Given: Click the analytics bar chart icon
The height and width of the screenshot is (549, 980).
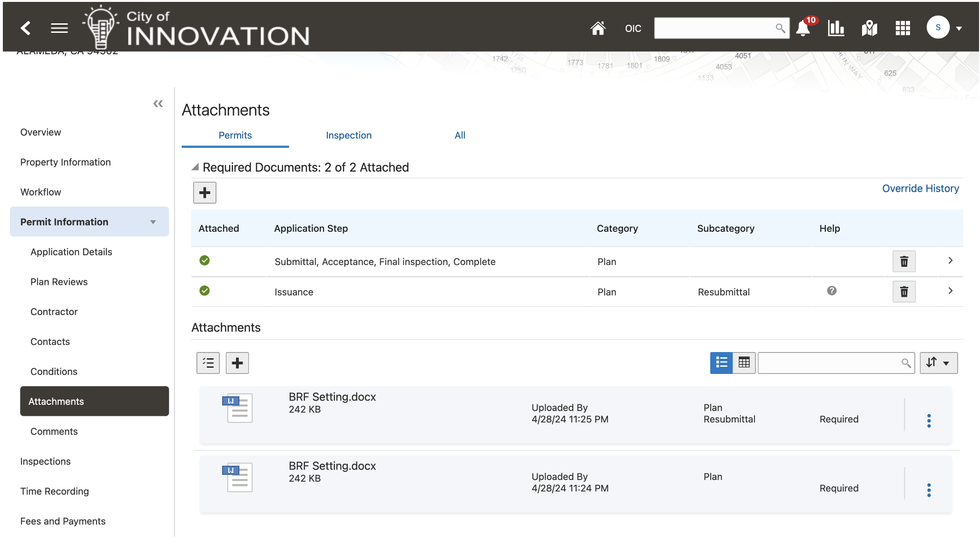Looking at the screenshot, I should (x=836, y=28).
